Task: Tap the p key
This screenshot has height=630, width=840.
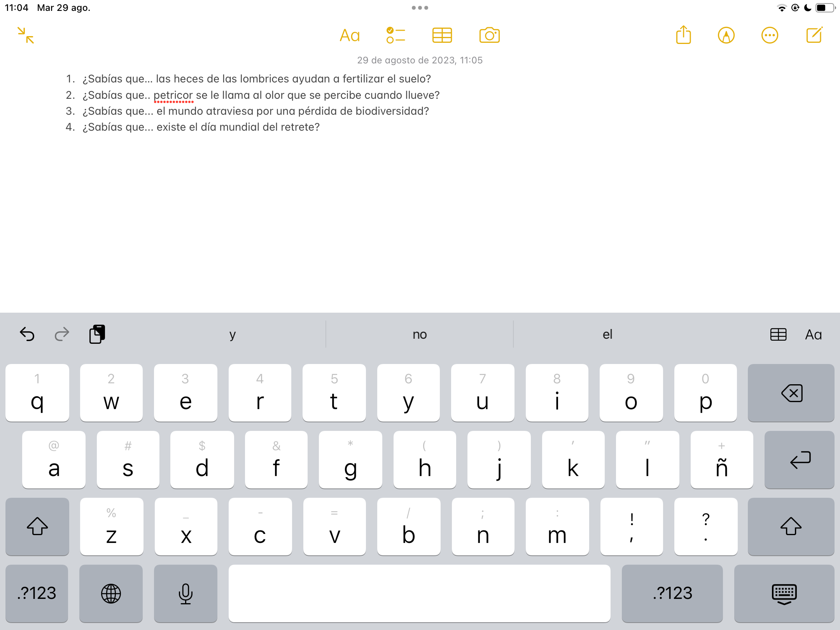Action: pyautogui.click(x=705, y=393)
